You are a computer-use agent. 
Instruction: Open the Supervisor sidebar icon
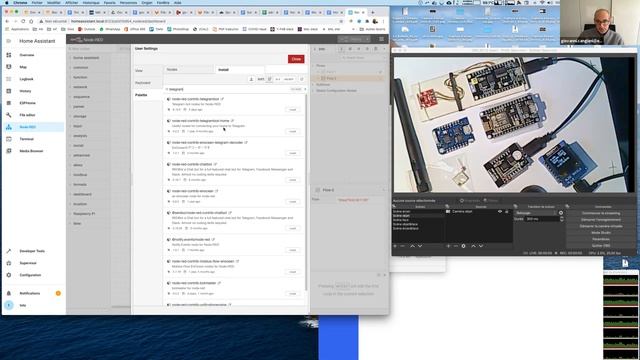9,263
